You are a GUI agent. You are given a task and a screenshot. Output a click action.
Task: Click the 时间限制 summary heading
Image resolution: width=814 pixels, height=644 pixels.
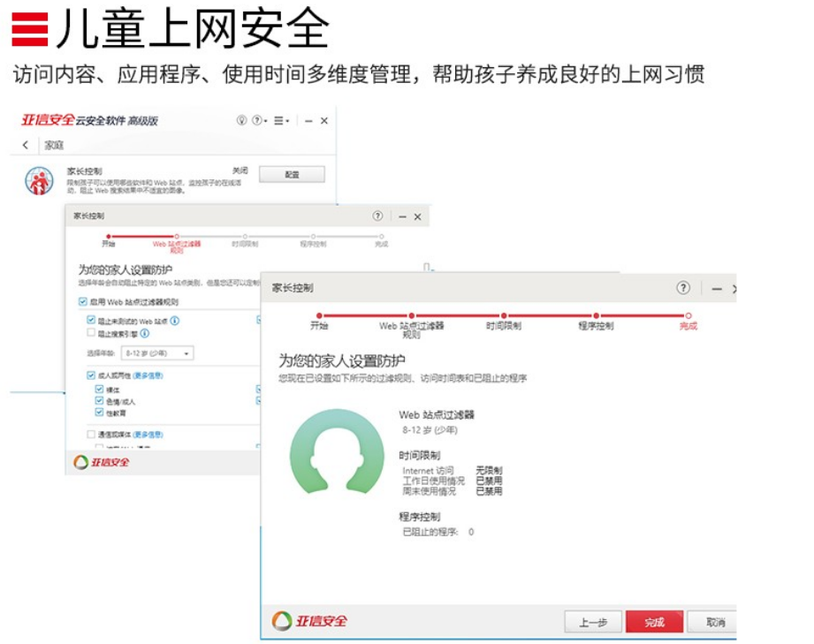(x=420, y=455)
